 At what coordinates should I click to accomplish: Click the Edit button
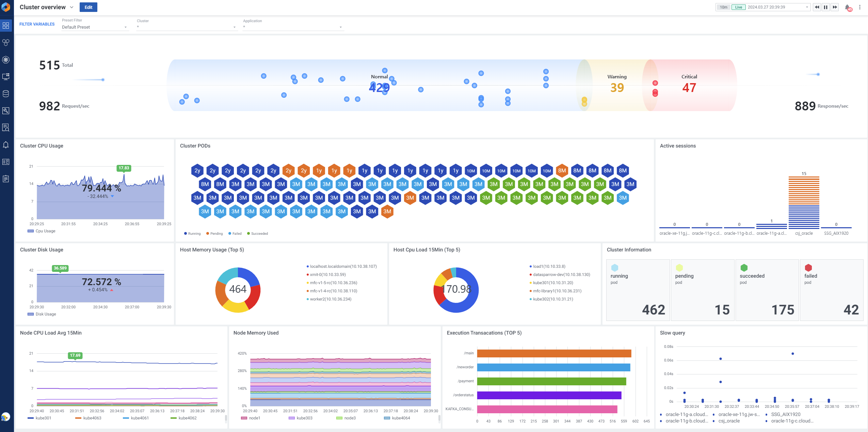click(88, 7)
